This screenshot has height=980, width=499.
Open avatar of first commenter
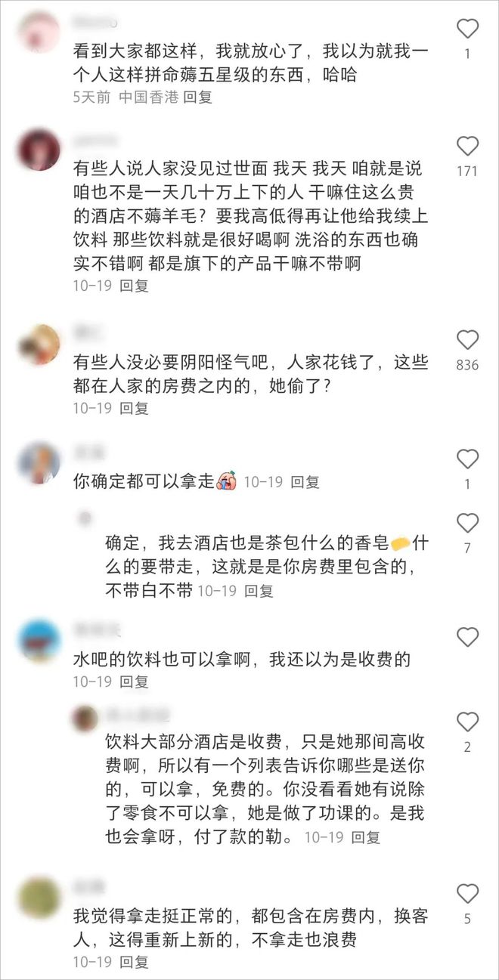tap(39, 32)
